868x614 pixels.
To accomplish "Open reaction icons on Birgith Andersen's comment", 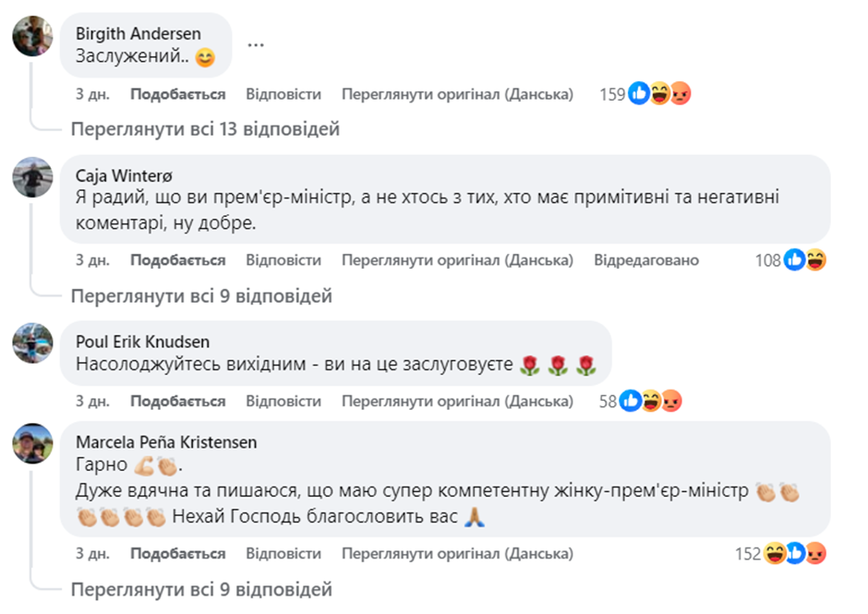I will tap(659, 94).
